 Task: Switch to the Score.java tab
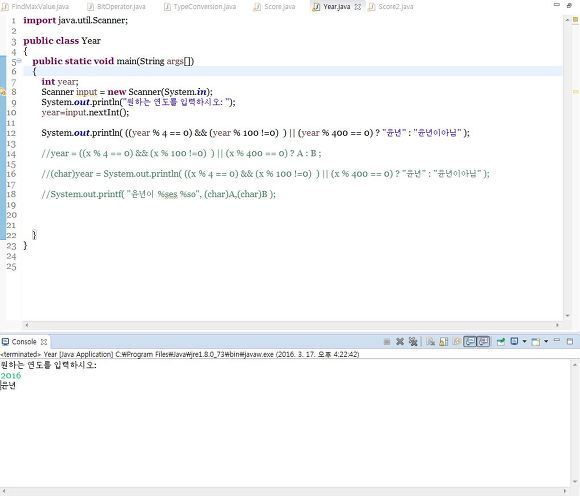point(274,7)
